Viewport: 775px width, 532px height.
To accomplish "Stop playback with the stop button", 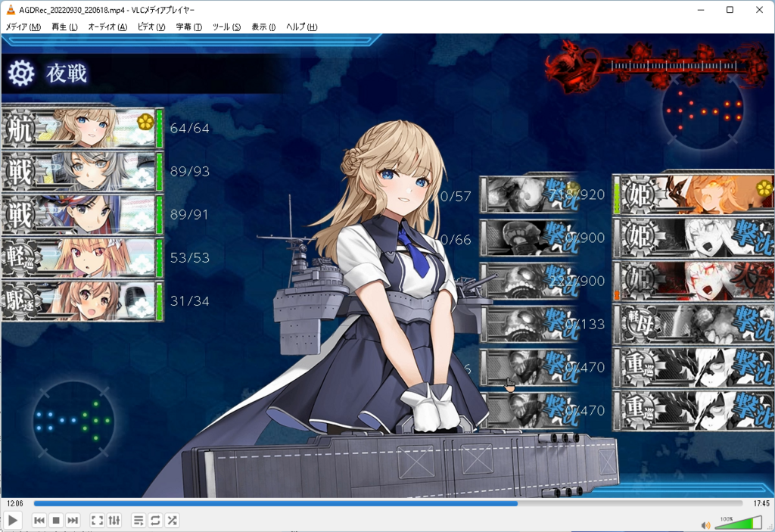I will [56, 521].
